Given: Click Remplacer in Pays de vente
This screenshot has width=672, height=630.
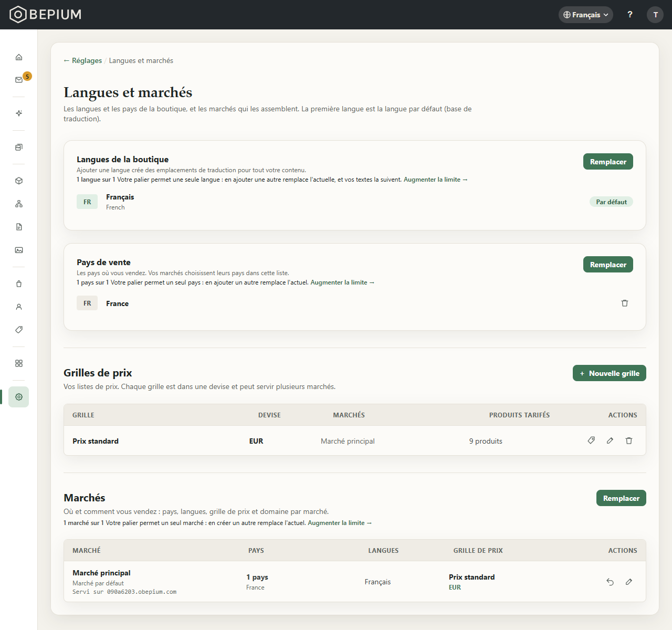Looking at the screenshot, I should coord(608,265).
